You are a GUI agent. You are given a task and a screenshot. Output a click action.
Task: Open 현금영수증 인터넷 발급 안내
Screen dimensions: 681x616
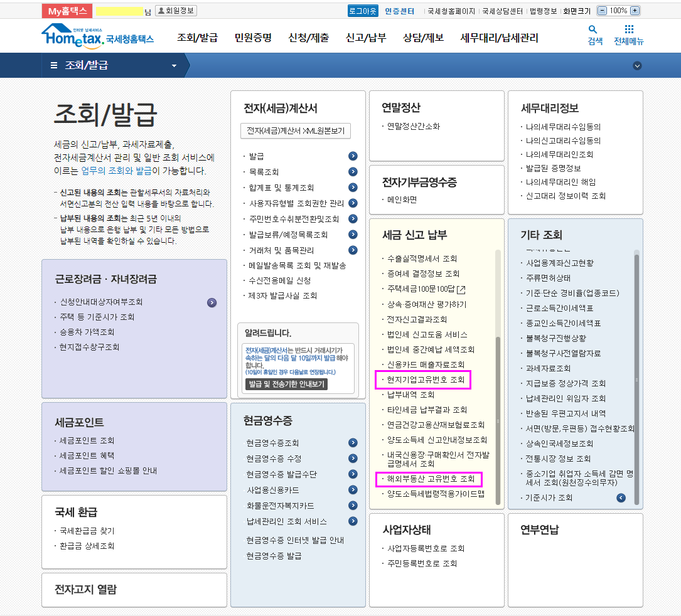[295, 540]
